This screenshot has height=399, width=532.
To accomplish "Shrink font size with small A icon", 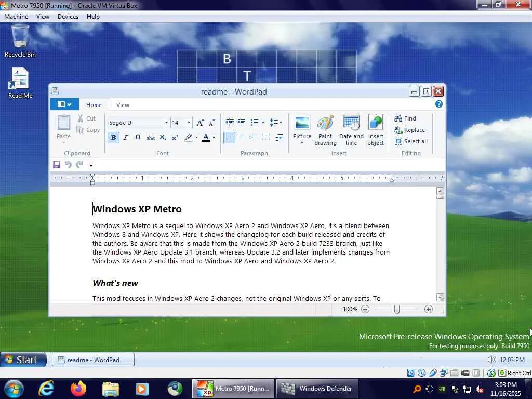I will pyautogui.click(x=212, y=123).
